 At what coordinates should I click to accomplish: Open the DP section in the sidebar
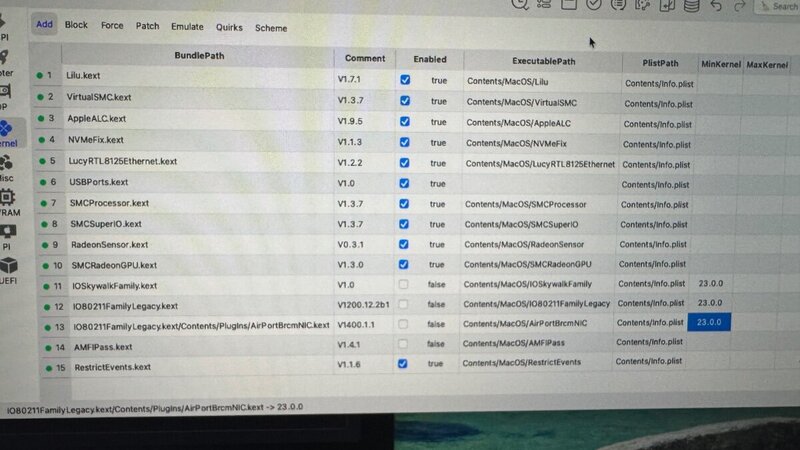pyautogui.click(x=5, y=97)
